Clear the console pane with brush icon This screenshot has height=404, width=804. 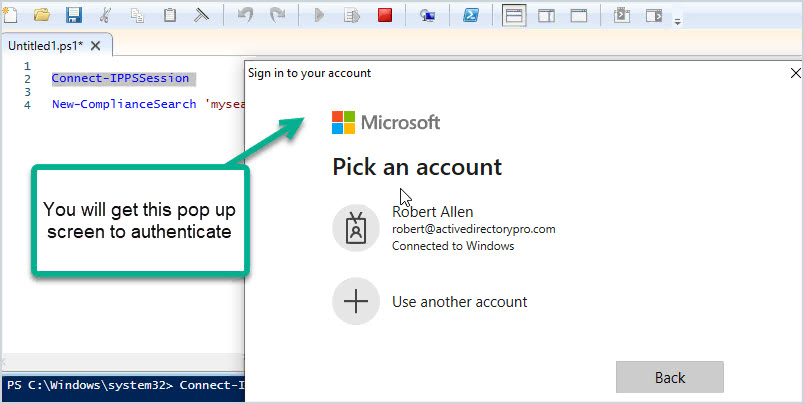200,15
